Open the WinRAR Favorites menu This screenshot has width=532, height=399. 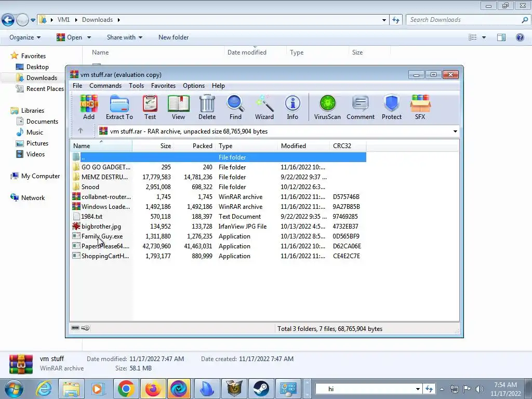163,86
